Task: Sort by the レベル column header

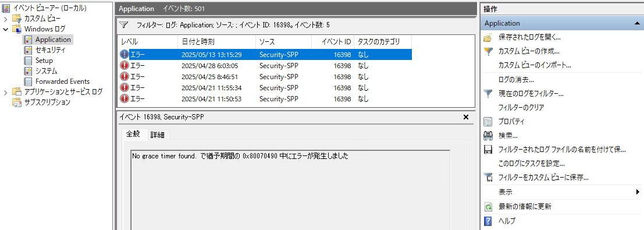Action: tap(147, 41)
